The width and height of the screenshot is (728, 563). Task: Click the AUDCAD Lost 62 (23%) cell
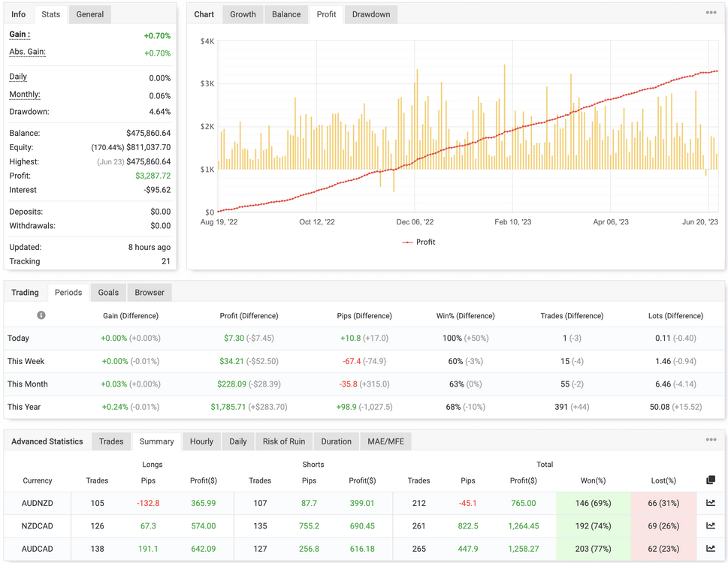pyautogui.click(x=663, y=549)
